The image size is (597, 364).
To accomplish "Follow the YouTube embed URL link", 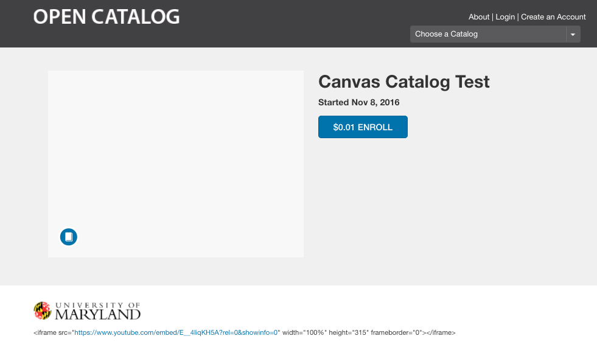I will [176, 333].
